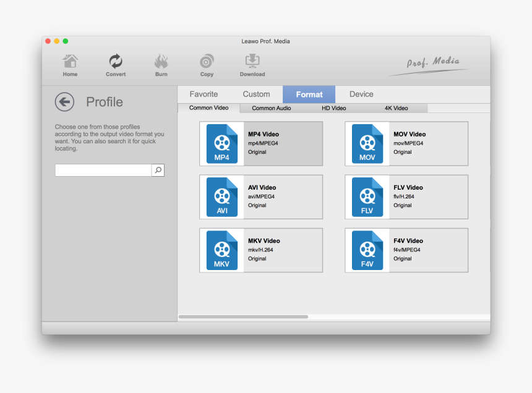Click the search magnifier button

click(x=158, y=170)
